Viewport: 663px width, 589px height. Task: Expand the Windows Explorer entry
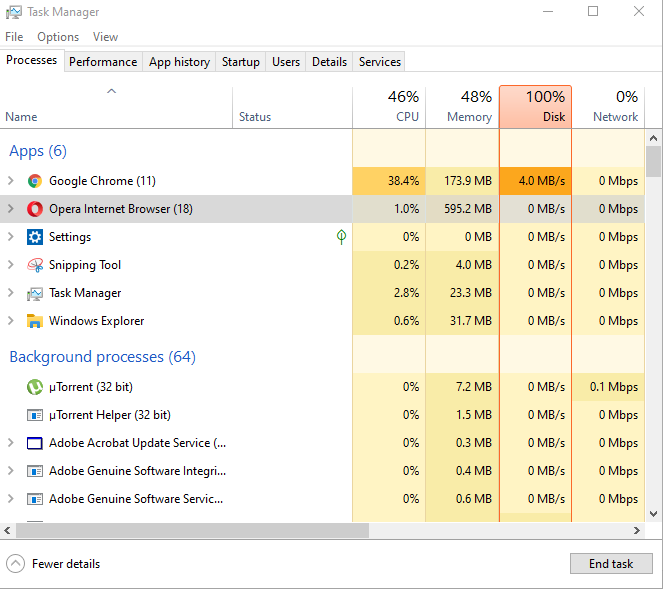(11, 321)
